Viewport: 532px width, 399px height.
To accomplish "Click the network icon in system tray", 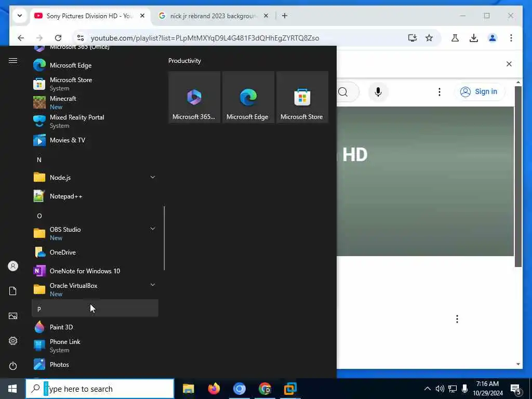I will click(x=453, y=389).
